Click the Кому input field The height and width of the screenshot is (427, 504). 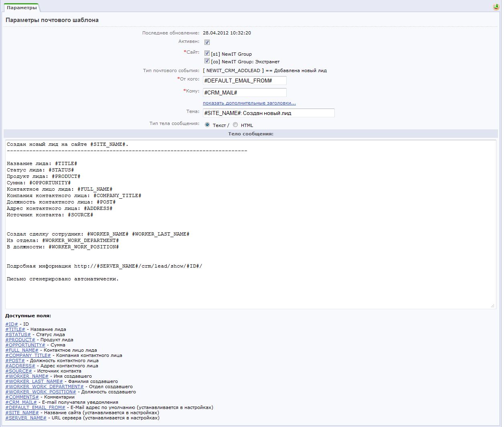pyautogui.click(x=244, y=93)
